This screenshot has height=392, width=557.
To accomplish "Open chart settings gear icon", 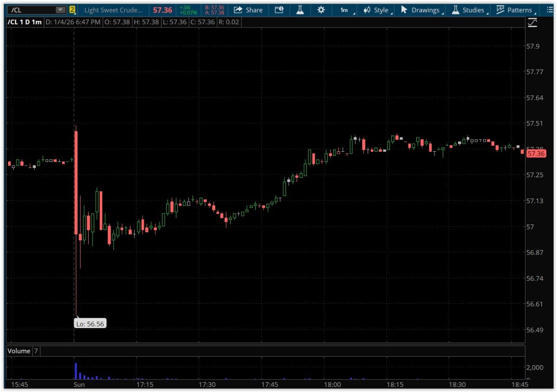I will coord(321,10).
